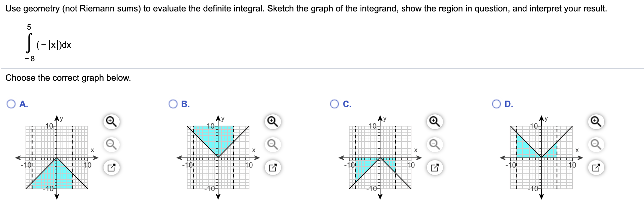
Task: Select answer choice C radio button
Action: (x=334, y=104)
